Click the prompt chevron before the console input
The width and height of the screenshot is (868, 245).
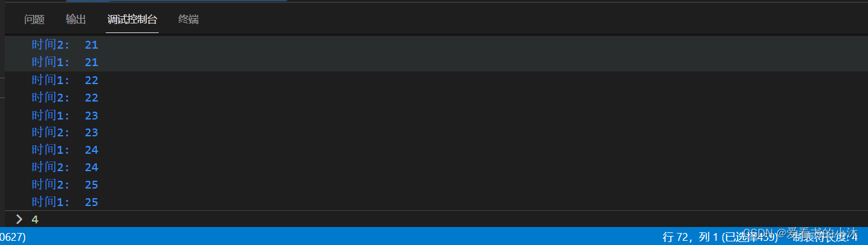click(19, 219)
